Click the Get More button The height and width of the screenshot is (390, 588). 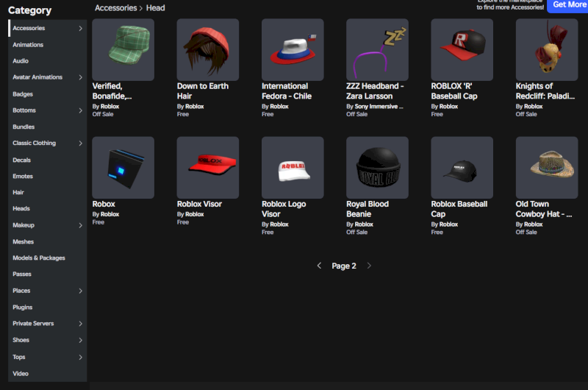click(567, 5)
